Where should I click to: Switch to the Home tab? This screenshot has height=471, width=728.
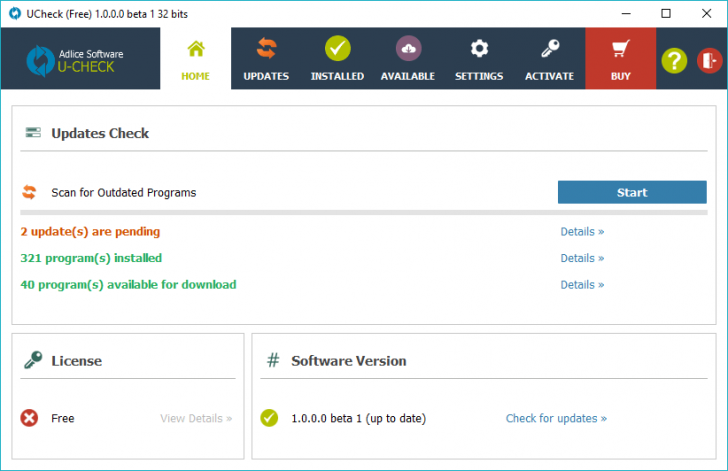click(195, 59)
